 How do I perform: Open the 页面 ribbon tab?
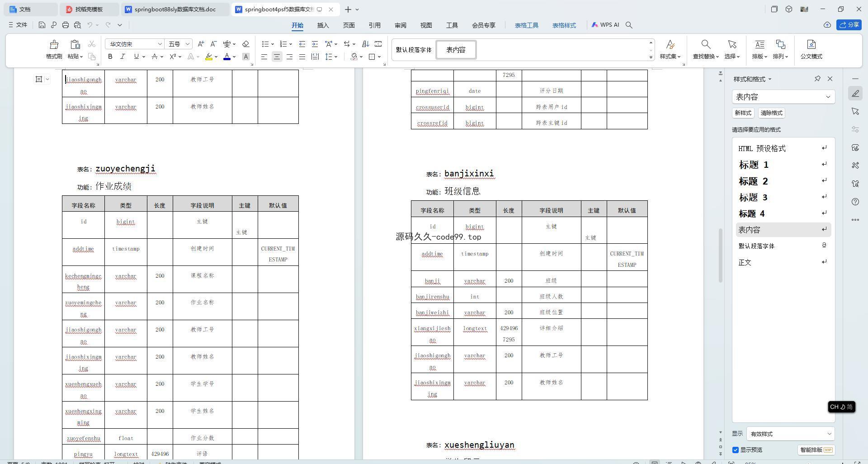349,25
